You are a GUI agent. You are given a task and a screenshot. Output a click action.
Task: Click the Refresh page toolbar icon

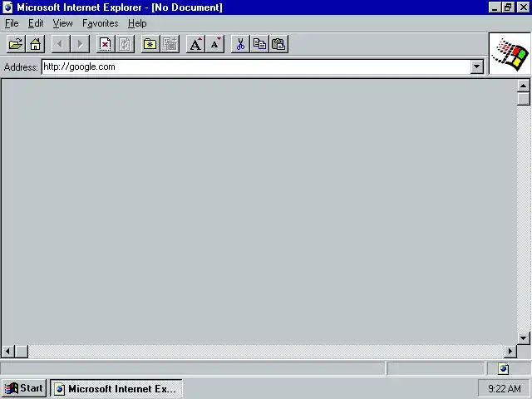pyautogui.click(x=125, y=44)
